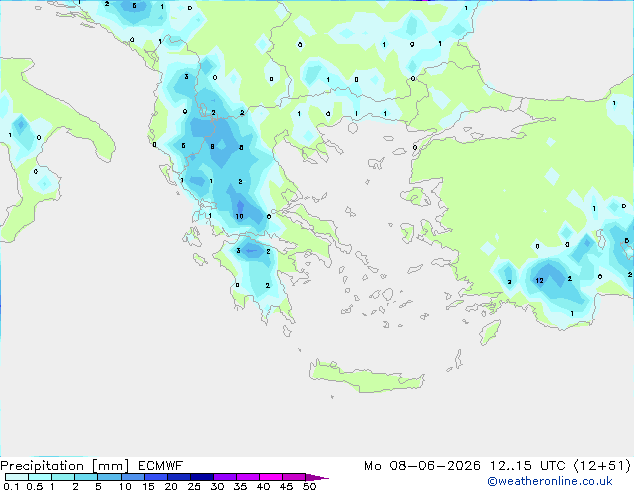Click the 0.1–0.5 mm legend swatch
This screenshot has width=634, height=490.
(x=17, y=477)
